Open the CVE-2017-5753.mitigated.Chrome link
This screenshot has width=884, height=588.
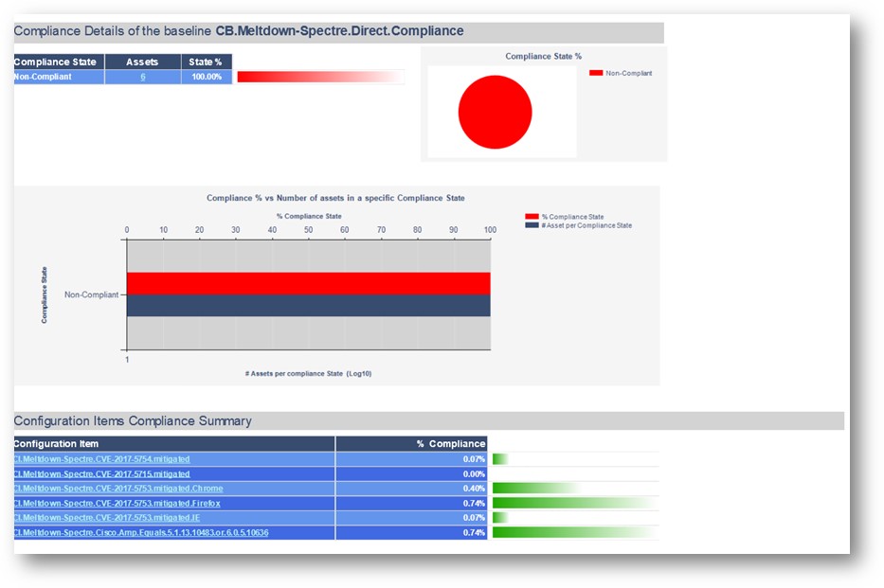[x=118, y=489]
